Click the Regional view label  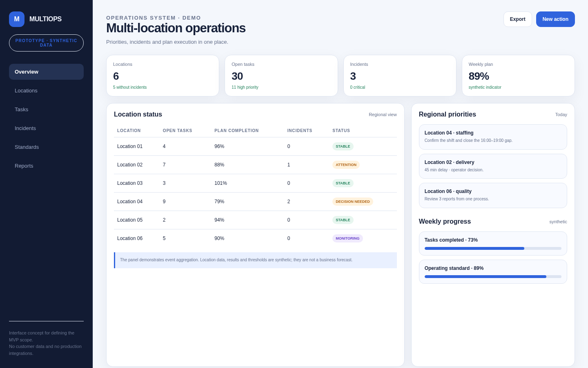point(383,114)
